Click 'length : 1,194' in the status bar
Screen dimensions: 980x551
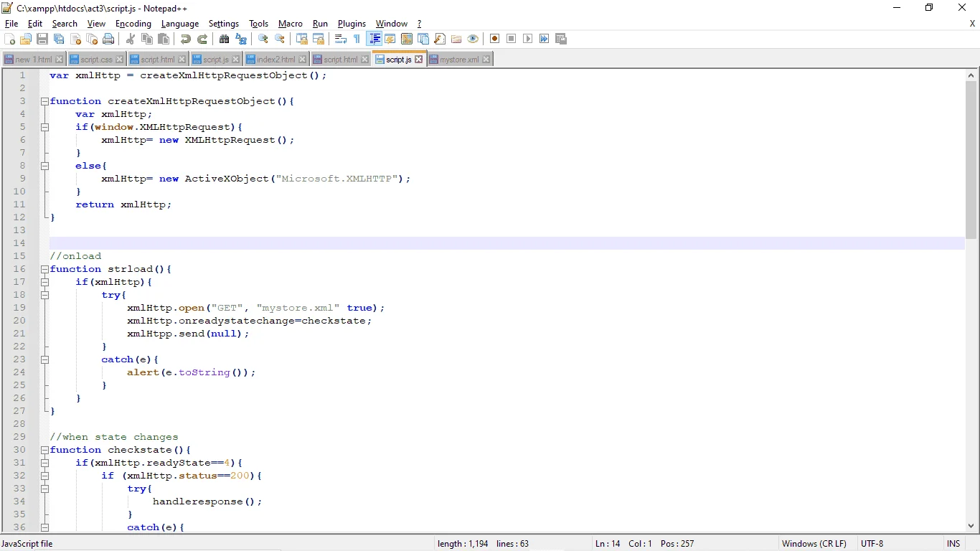pos(463,544)
